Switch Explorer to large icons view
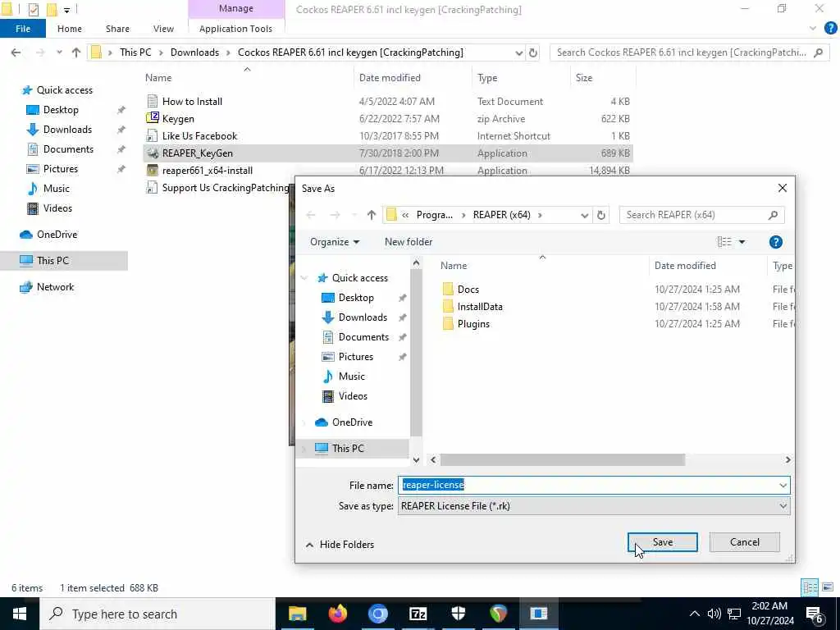The image size is (840, 630). point(828,587)
